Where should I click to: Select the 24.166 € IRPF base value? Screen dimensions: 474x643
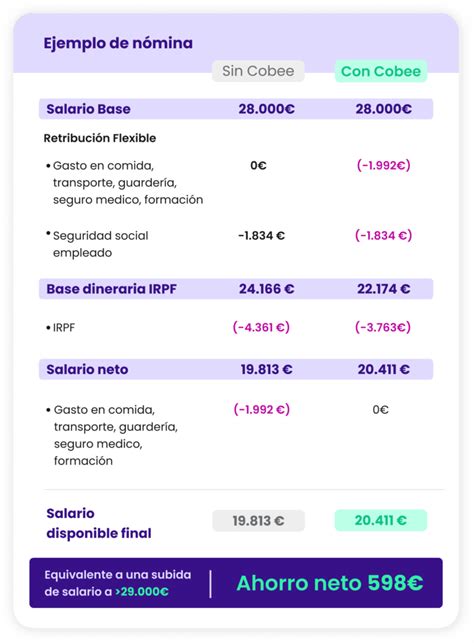click(267, 289)
